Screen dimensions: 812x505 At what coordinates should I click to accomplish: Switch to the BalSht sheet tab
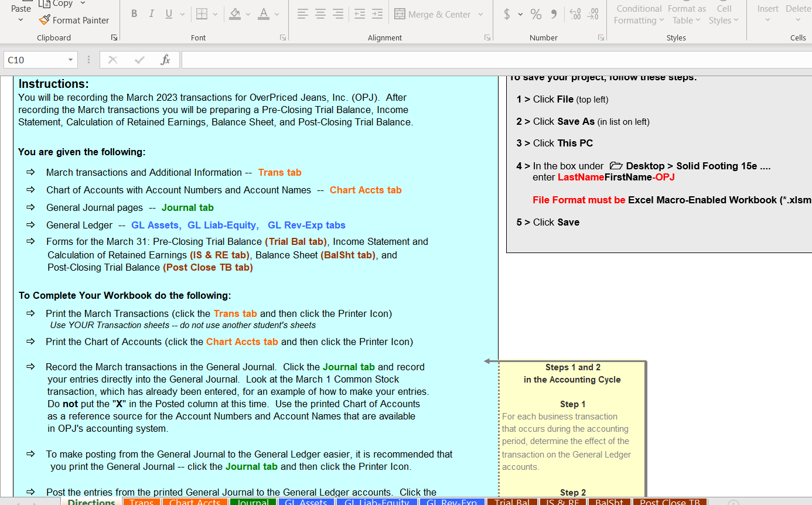point(609,501)
